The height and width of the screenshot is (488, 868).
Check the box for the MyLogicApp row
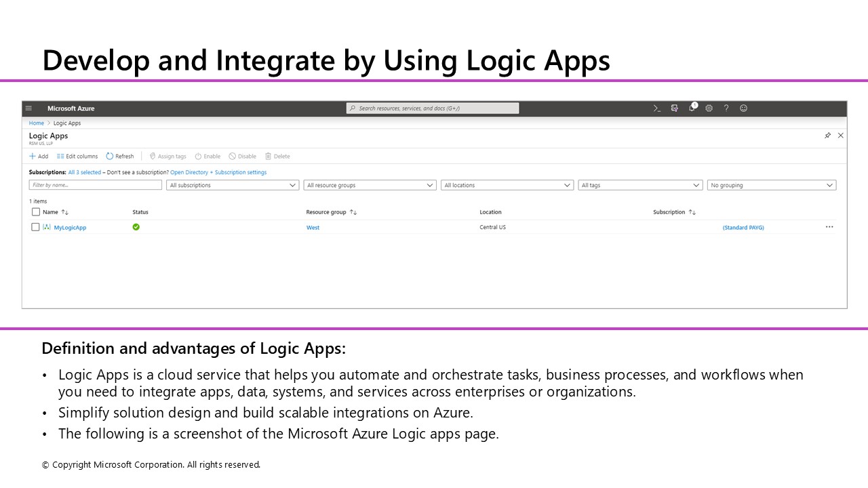[x=36, y=227]
